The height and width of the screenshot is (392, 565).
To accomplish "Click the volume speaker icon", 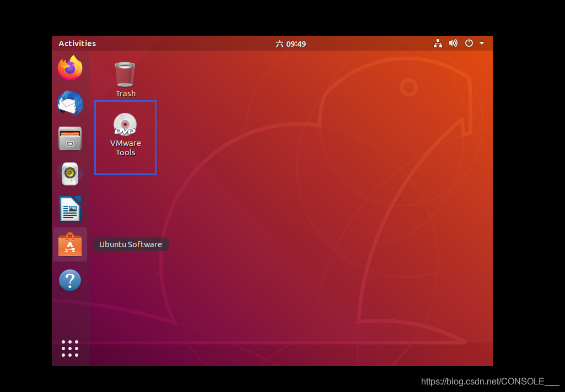I will pyautogui.click(x=453, y=43).
